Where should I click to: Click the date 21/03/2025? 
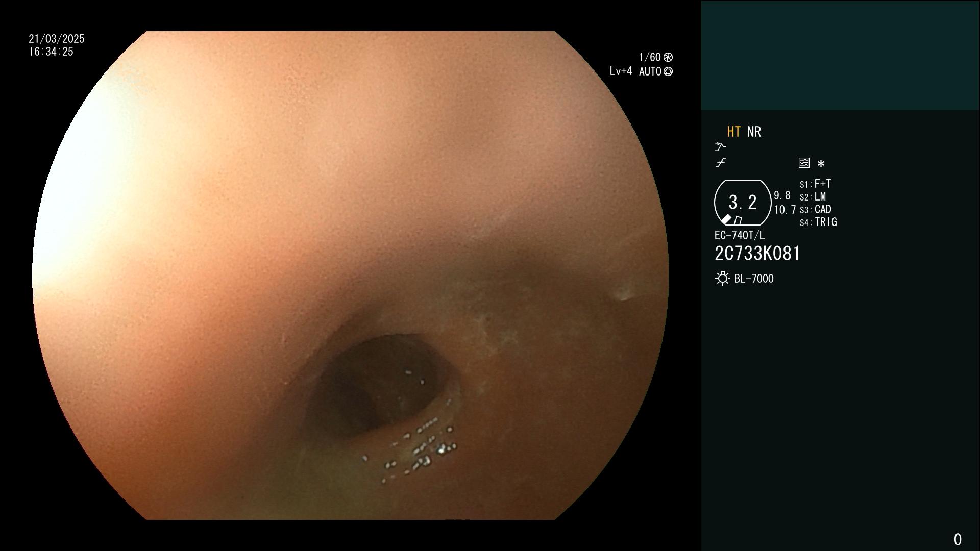[x=57, y=39]
